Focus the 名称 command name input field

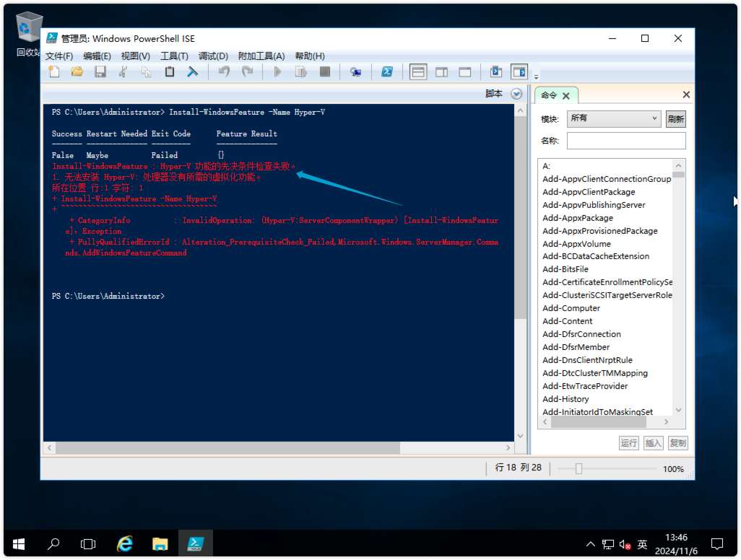coord(626,141)
